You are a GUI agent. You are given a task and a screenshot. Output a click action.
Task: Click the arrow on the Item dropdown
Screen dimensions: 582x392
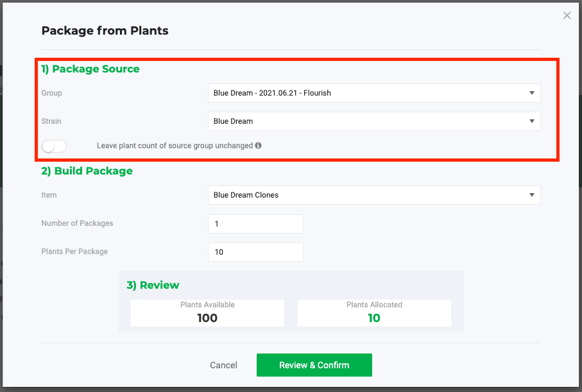coord(531,195)
